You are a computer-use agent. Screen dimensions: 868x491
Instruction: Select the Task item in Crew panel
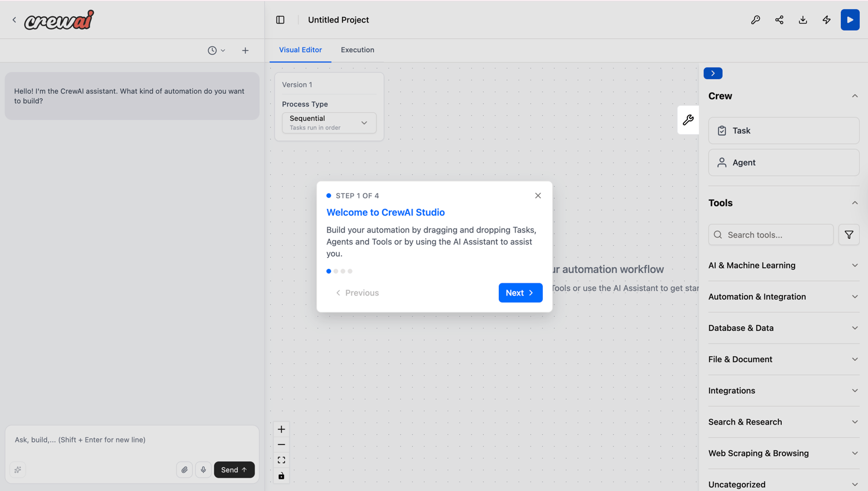point(784,131)
